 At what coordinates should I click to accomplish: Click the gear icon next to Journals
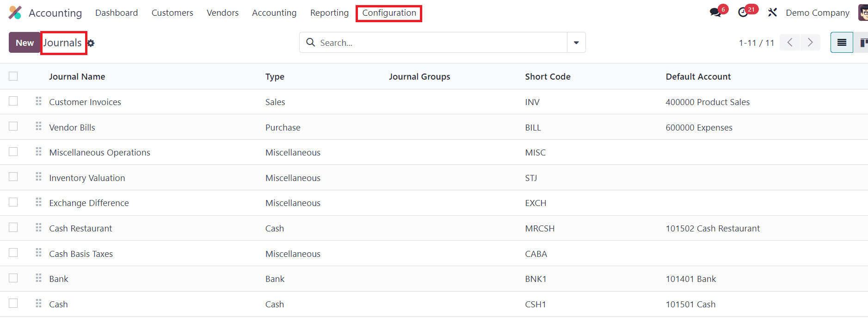(91, 43)
